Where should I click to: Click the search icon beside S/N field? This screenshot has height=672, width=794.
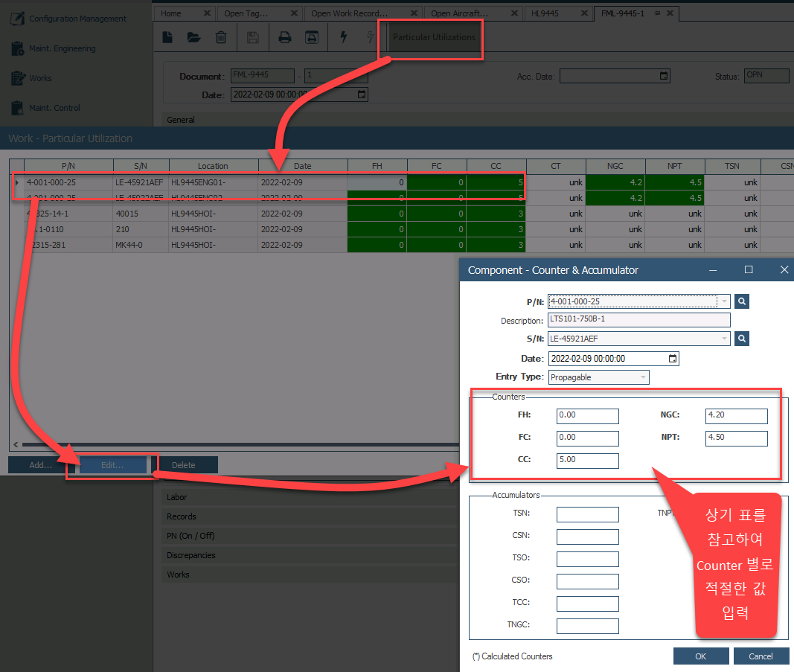click(x=742, y=339)
